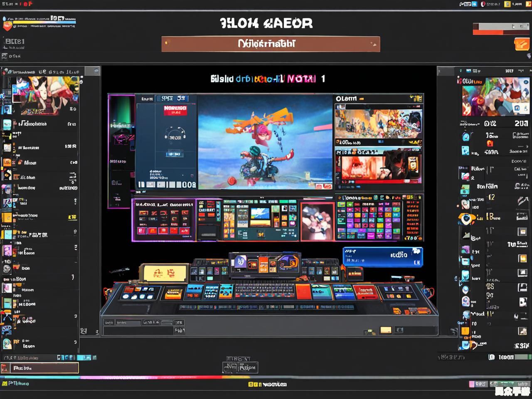Select the highlighted tab in the dark-blue panel header
Image resolution: width=532 pixels, height=399 pixels.
[171, 99]
